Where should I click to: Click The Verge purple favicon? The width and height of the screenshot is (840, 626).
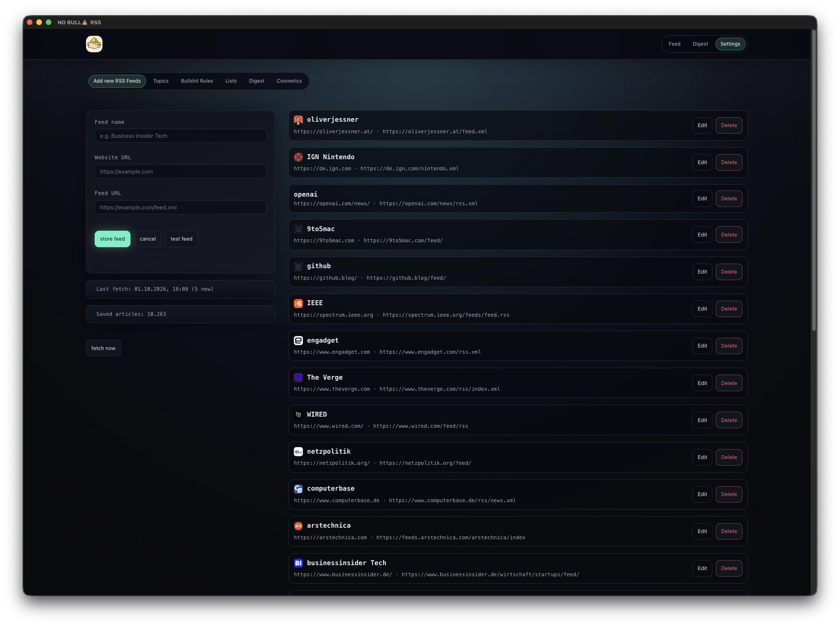(x=298, y=377)
